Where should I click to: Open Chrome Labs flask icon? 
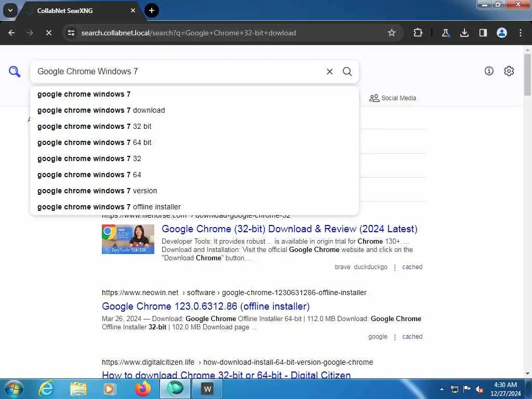445,33
